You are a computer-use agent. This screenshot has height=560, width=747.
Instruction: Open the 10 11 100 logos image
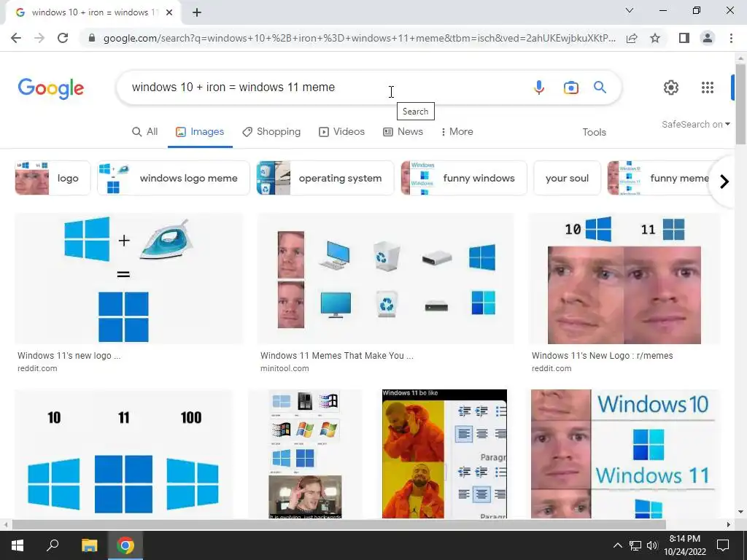point(124,454)
